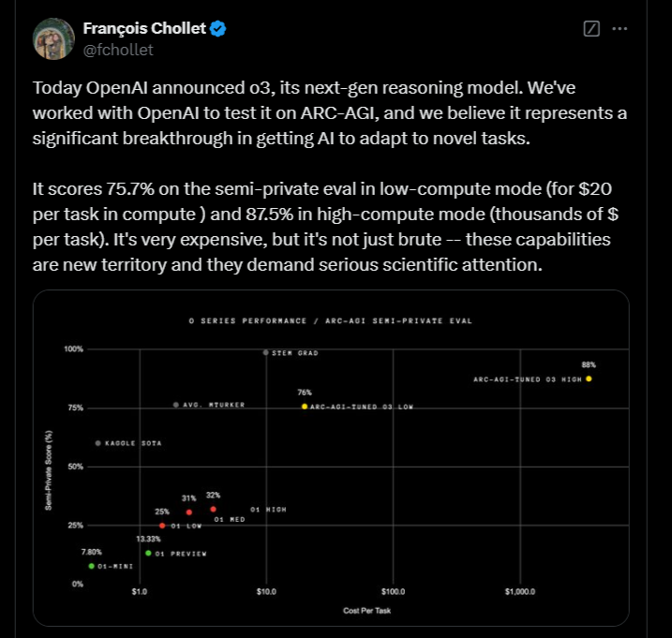The width and height of the screenshot is (672, 638).
Task: Click the blue verified badge
Action: click(x=218, y=29)
